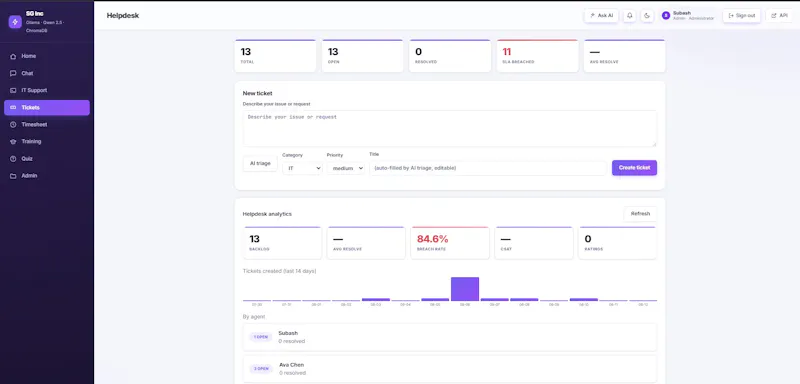This screenshot has height=384, width=800.
Task: Open Chat from the sidebar
Action: 47,73
